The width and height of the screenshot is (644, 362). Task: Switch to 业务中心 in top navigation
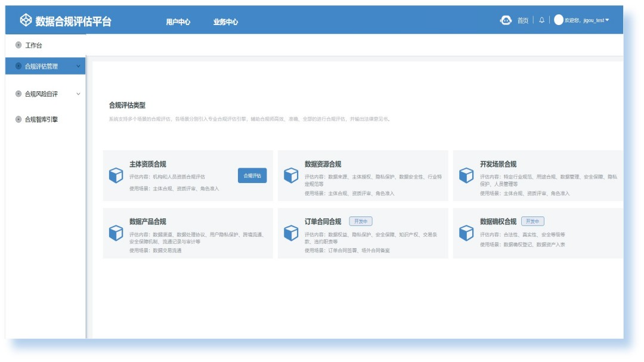click(225, 22)
